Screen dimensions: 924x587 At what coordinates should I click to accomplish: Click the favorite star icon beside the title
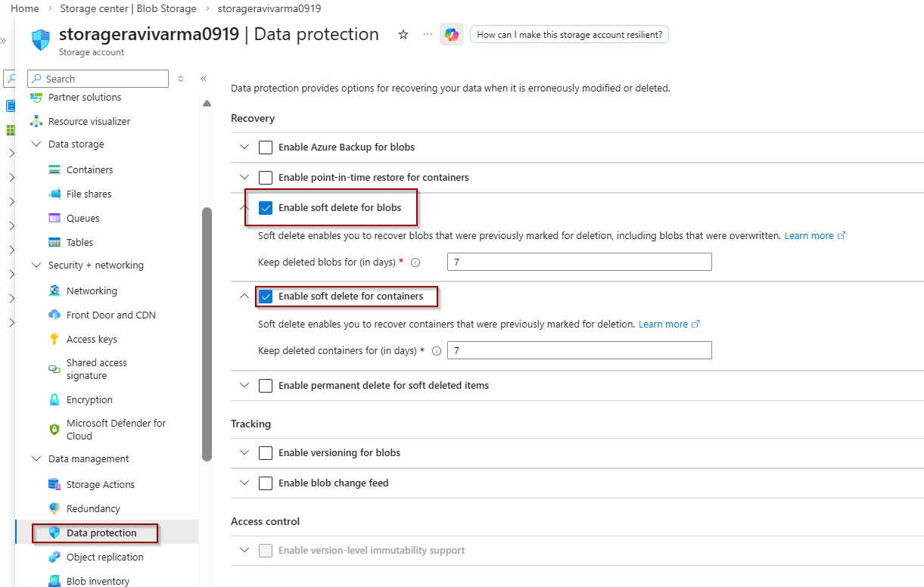coord(403,35)
